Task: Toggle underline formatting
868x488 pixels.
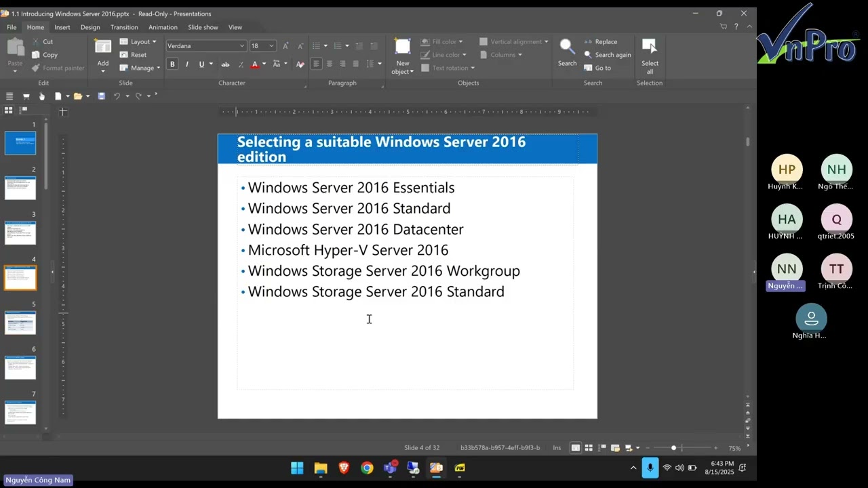Action: [201, 64]
